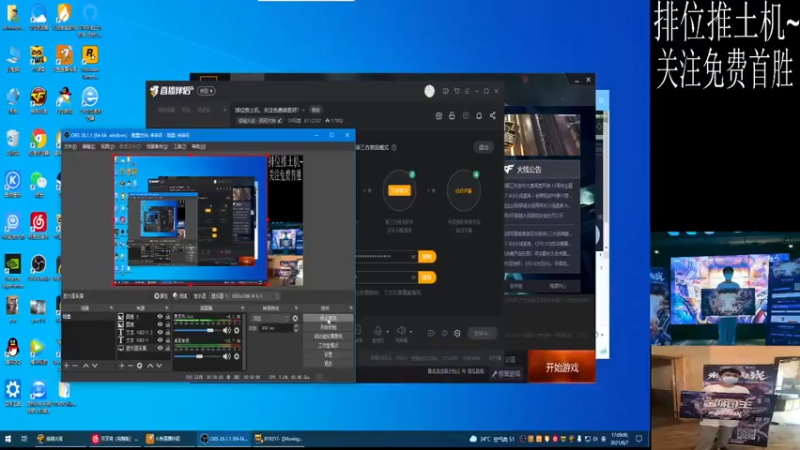Remove selected source with minus icon
The image size is (800, 450).
tap(130, 366)
